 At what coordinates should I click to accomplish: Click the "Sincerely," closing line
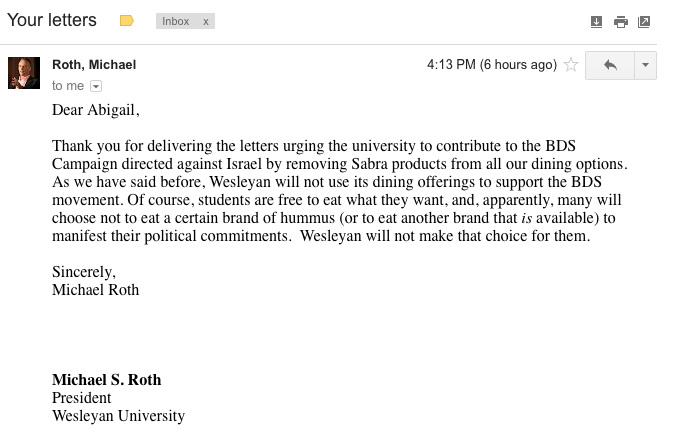click(84, 272)
